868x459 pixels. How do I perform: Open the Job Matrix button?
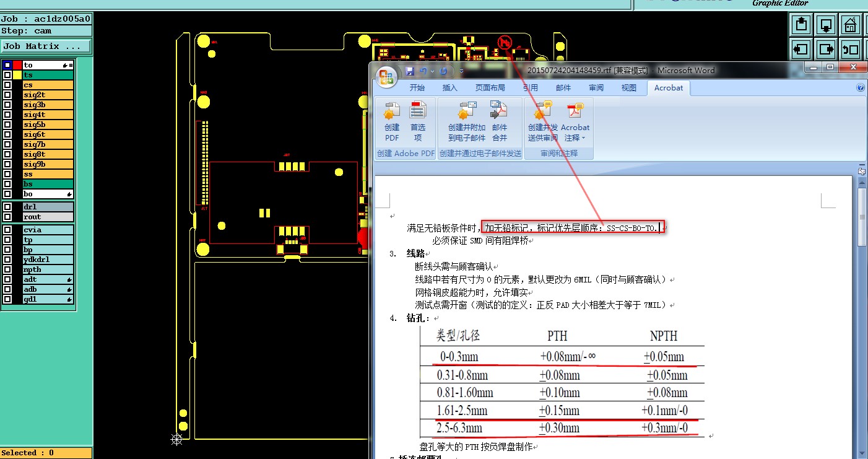pyautogui.click(x=46, y=46)
